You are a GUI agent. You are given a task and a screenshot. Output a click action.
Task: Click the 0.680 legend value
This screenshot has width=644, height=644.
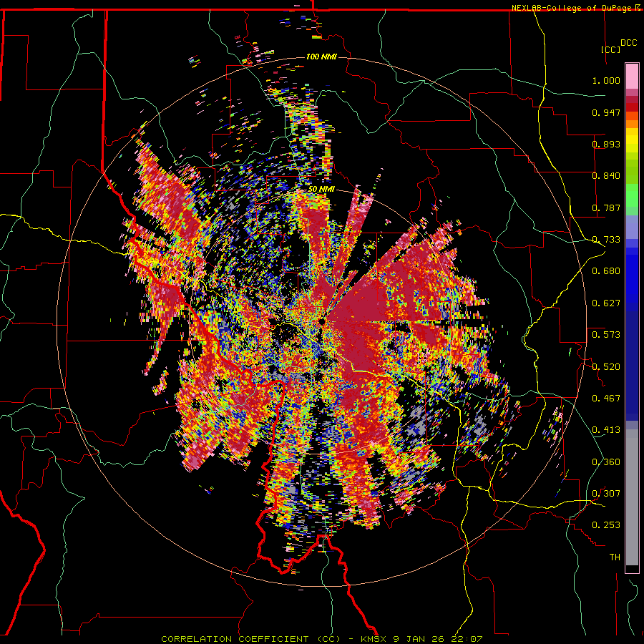click(606, 271)
